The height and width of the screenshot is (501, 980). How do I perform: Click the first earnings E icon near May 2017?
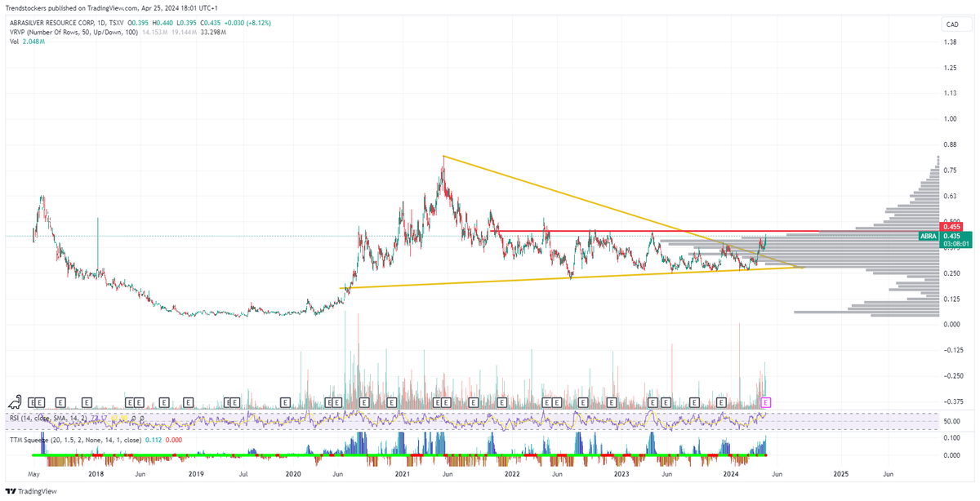(x=33, y=401)
